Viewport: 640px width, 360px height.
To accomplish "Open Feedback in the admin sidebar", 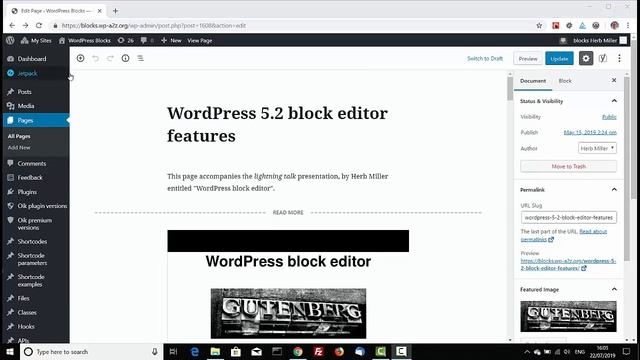I will pos(30,178).
